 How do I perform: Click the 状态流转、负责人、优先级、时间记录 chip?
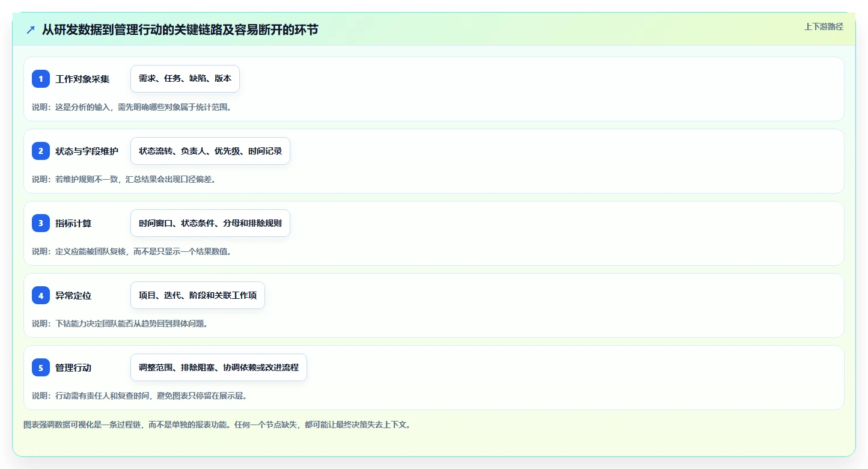click(210, 151)
